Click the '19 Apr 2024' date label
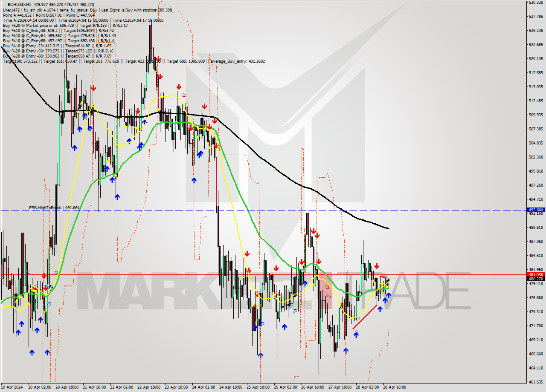The width and height of the screenshot is (546, 392). pyautogui.click(x=12, y=387)
